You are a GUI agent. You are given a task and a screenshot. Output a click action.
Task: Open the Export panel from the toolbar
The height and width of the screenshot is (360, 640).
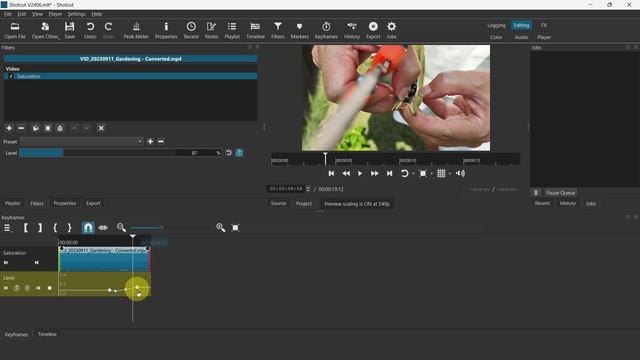coord(373,31)
